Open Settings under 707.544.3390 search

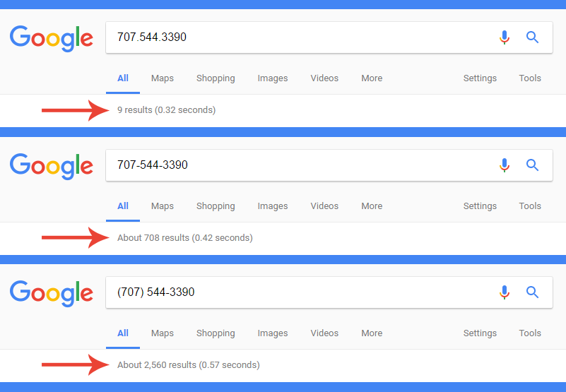pos(480,78)
